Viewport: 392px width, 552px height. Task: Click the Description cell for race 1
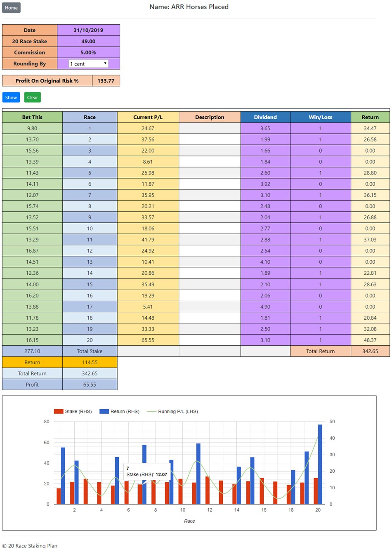[x=210, y=128]
